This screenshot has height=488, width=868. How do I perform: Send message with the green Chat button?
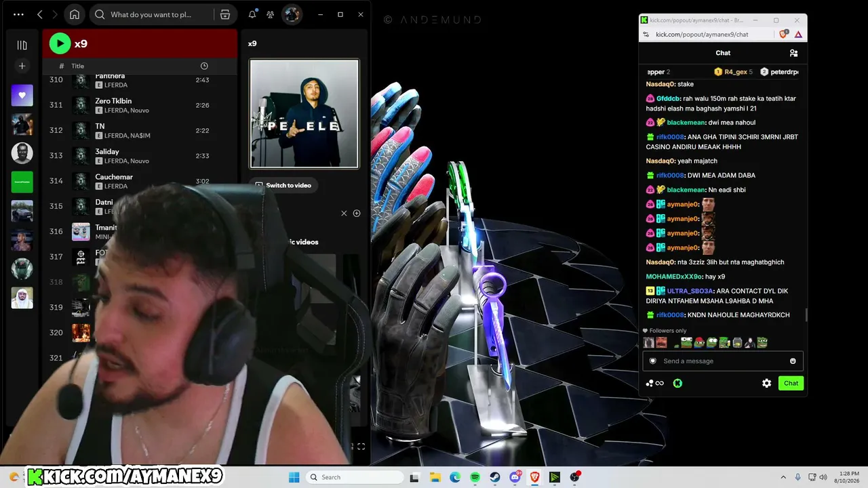tap(791, 384)
